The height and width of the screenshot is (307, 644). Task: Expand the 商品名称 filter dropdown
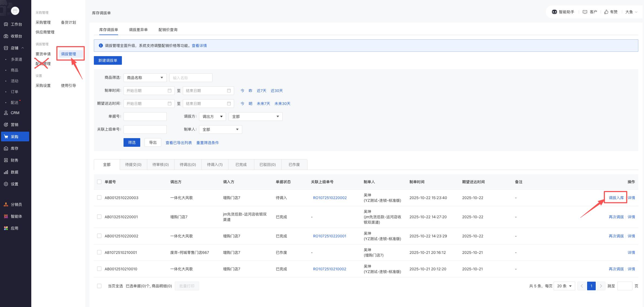click(x=145, y=78)
